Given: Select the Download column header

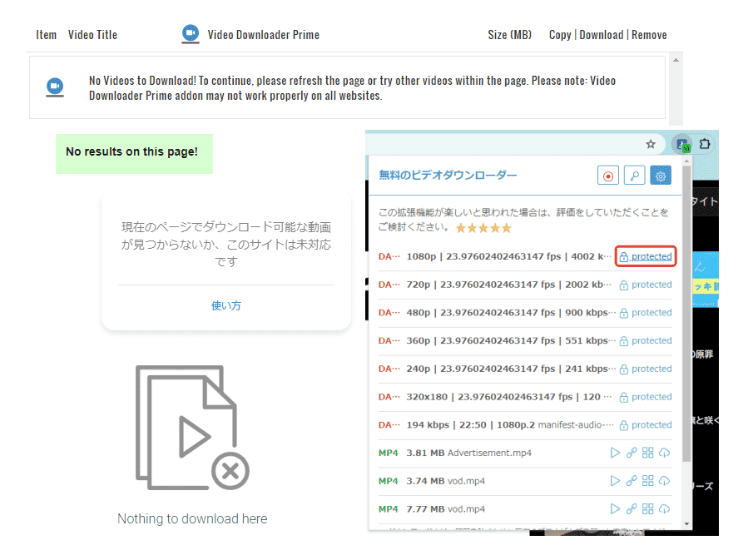Looking at the screenshot, I should click(602, 34).
